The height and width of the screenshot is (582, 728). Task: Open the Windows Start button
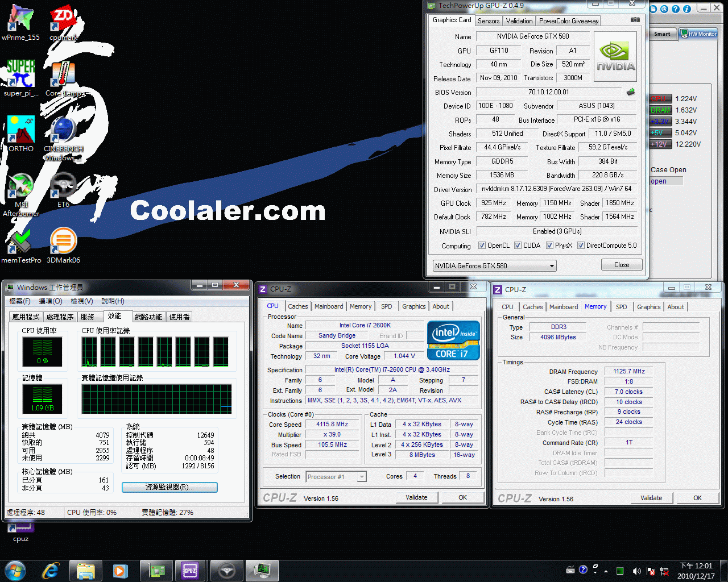pyautogui.click(x=15, y=571)
